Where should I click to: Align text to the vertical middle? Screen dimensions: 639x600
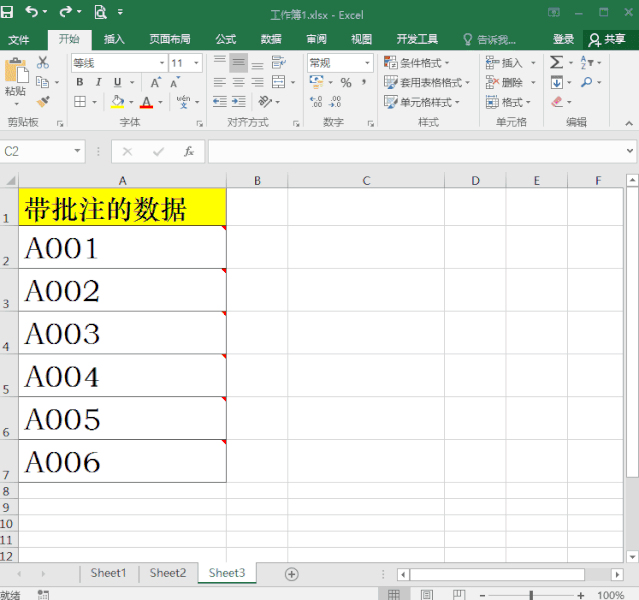point(238,62)
